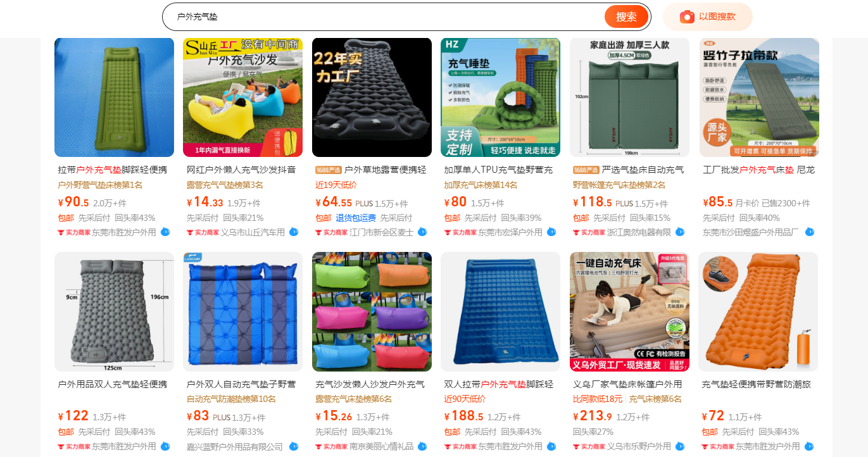This screenshot has height=457, width=868.
Task: Open ranking link 自动充气防潮垫榜第10名
Action: click(231, 399)
